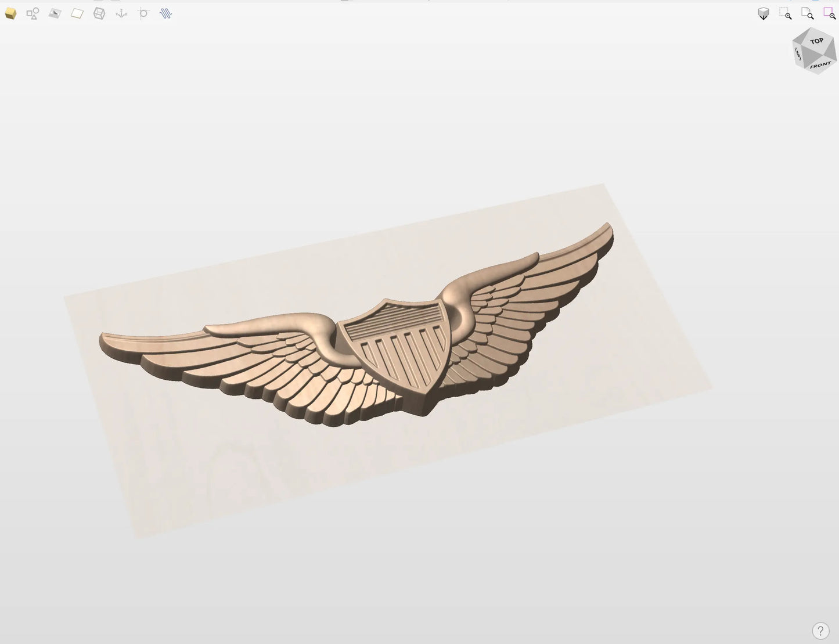
Task: Open help with the question mark button
Action: coord(820,631)
